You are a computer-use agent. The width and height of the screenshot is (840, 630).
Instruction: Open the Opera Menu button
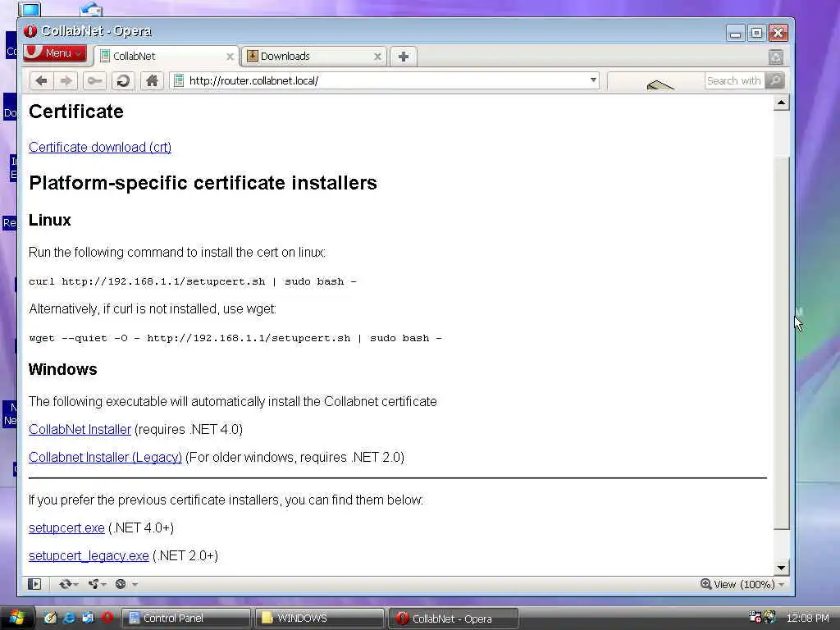(x=54, y=53)
